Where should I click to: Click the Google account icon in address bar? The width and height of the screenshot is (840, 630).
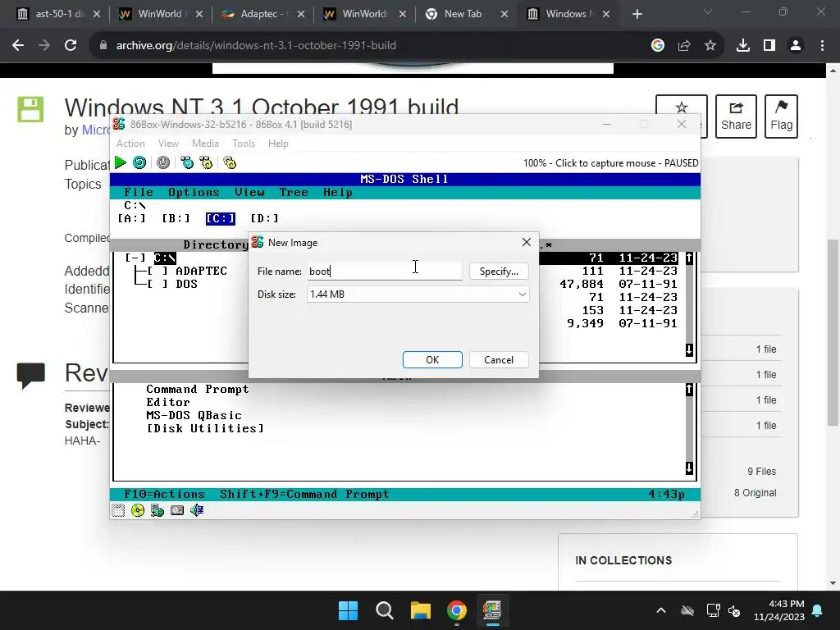click(x=658, y=46)
